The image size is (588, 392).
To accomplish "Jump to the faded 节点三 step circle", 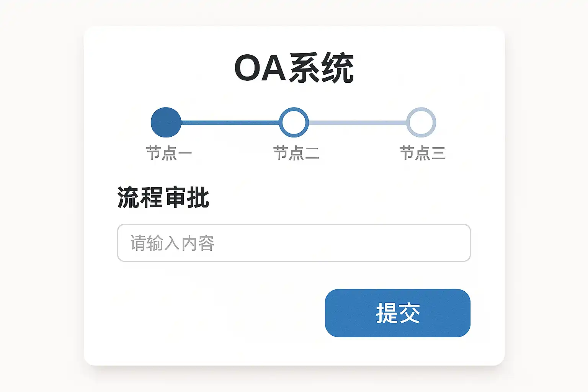I will click(x=421, y=122).
